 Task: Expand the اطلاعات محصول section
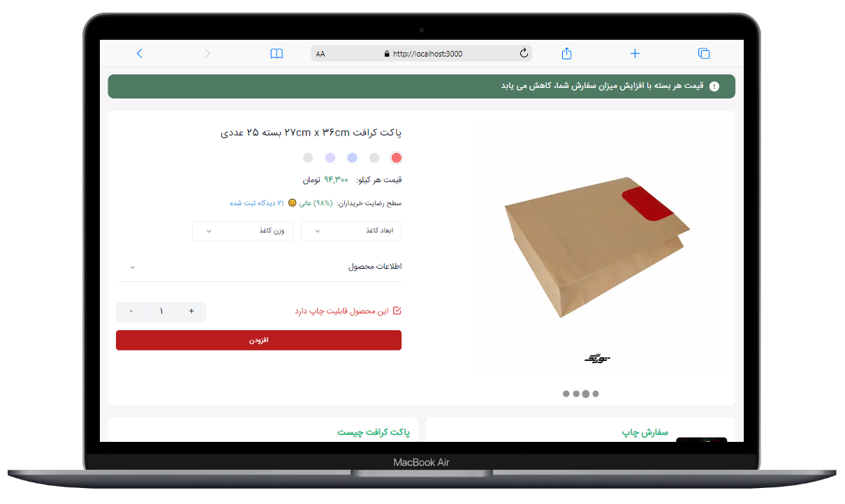[259, 267]
